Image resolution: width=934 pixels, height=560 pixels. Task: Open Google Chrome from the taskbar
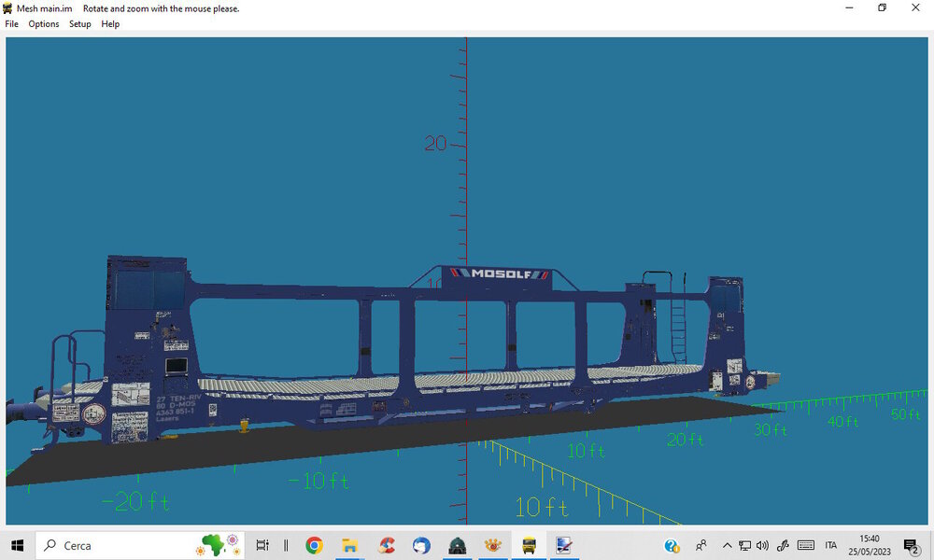click(314, 545)
